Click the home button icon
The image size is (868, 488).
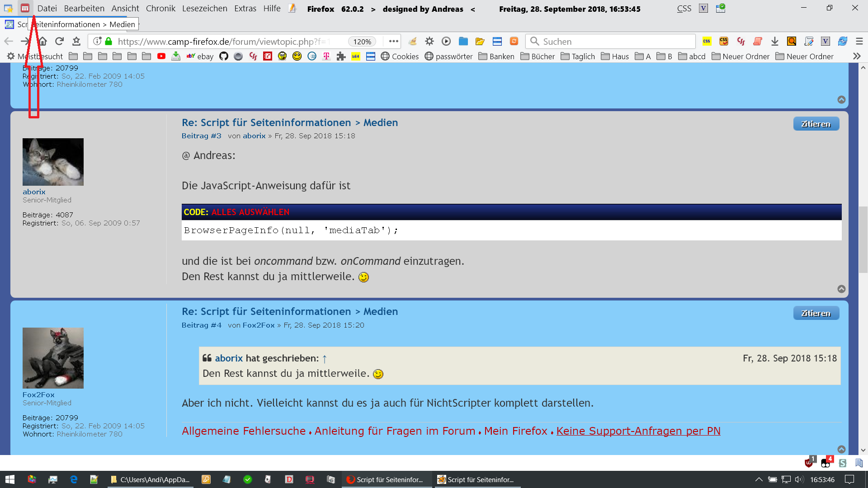point(42,42)
